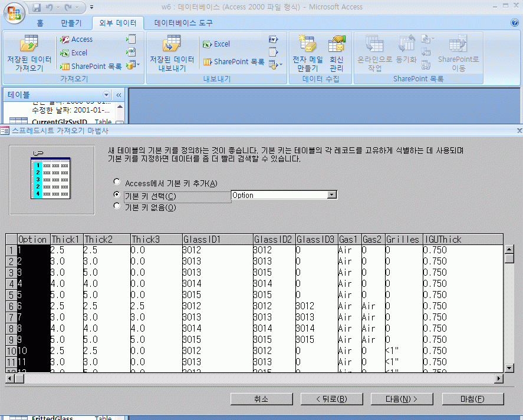Select the '기본 키 없음' radio button
This screenshot has width=523, height=420.
117,207
